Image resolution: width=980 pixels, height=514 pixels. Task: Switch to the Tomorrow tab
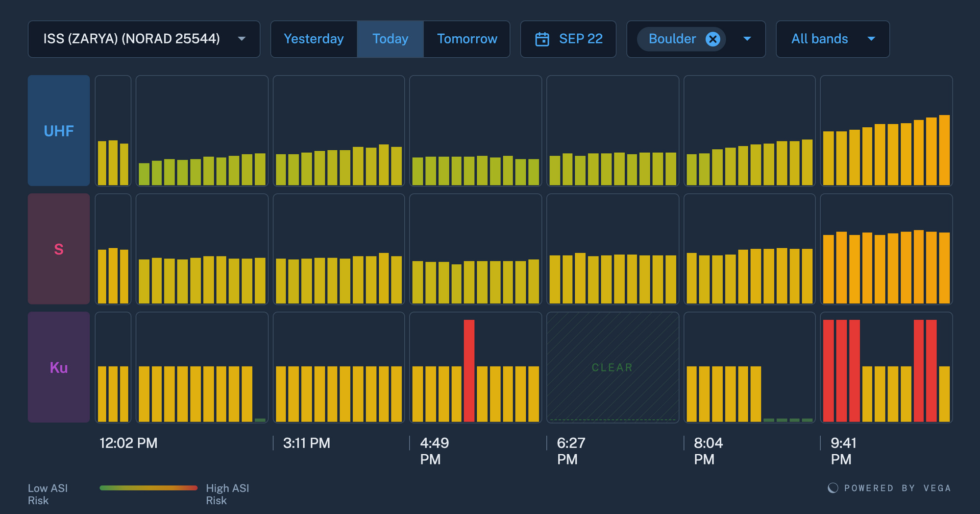(x=466, y=39)
